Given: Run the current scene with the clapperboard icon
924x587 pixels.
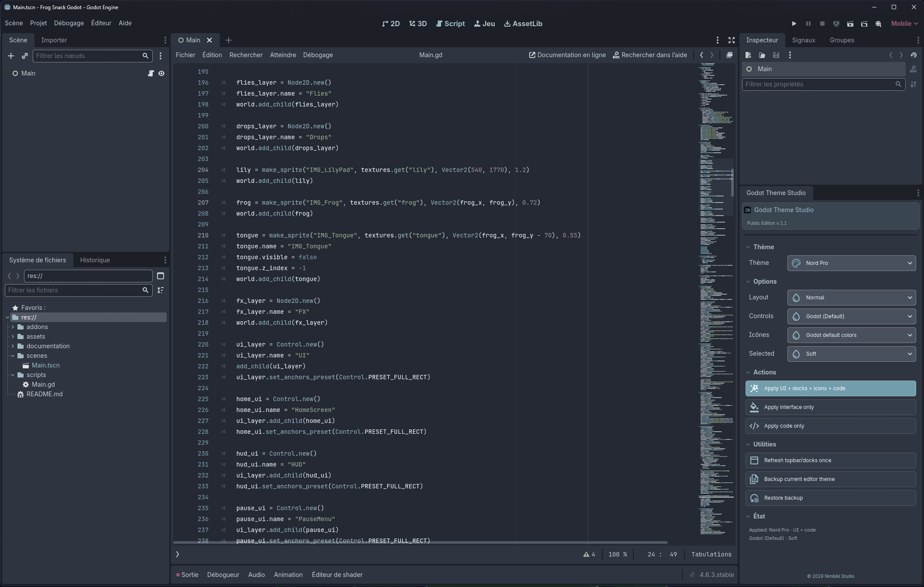Looking at the screenshot, I should (850, 24).
